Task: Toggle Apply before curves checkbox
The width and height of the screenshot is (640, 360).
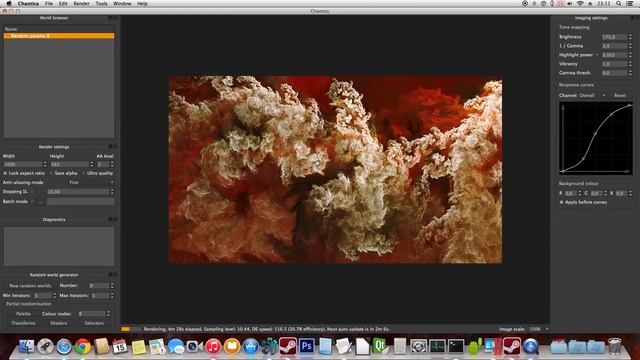Action: 562,202
